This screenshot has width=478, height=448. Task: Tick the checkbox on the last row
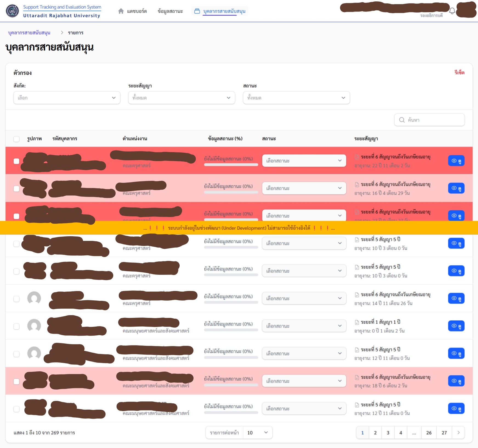point(16,409)
